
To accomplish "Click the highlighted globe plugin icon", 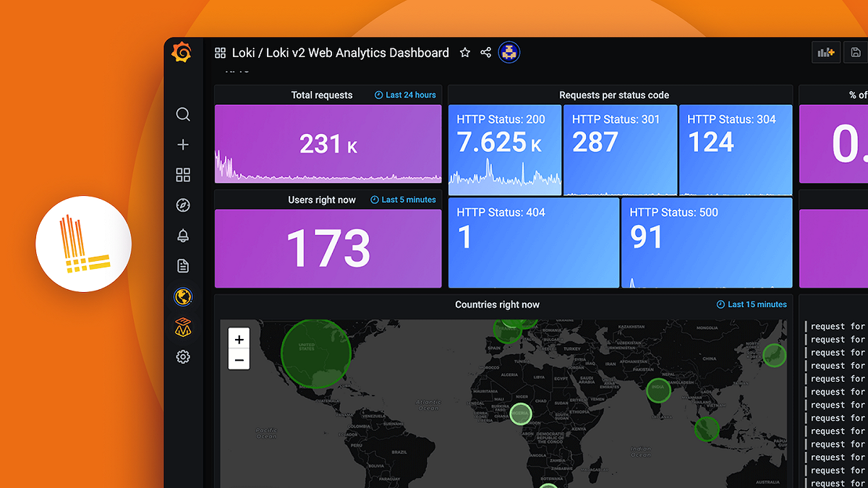I will [x=183, y=296].
